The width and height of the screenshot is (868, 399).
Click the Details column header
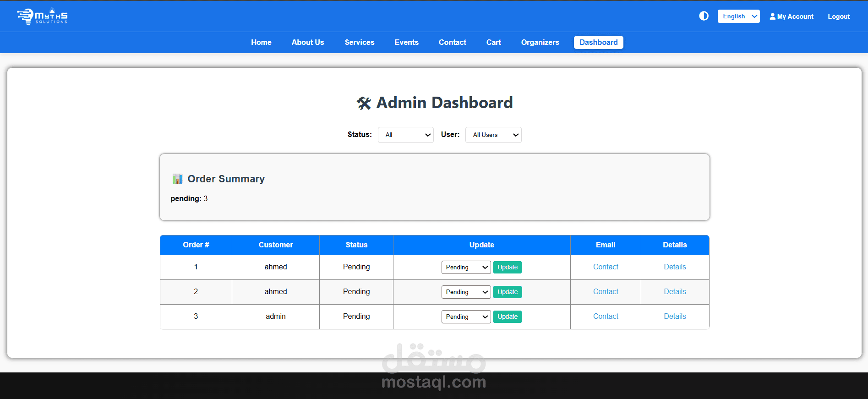click(675, 245)
